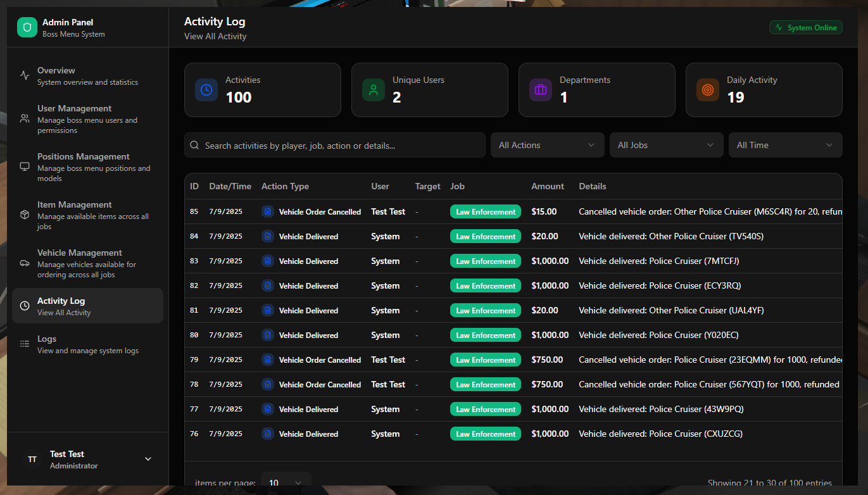Open the All Actions dropdown

coord(546,145)
